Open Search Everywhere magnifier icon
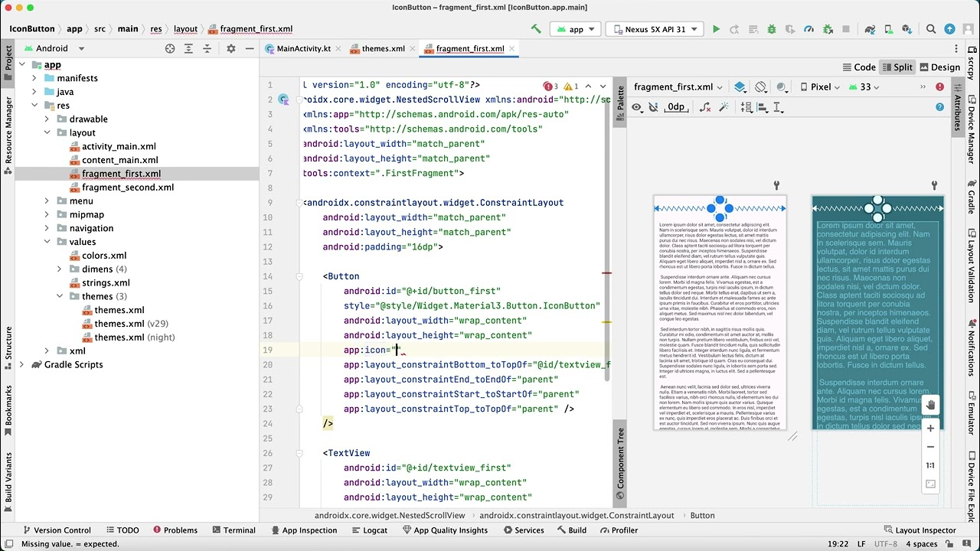This screenshot has width=980, height=551. point(931,29)
